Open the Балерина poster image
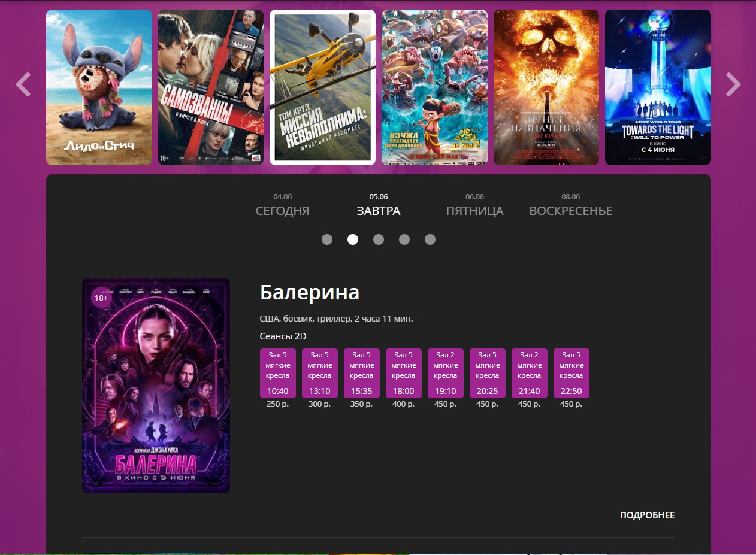 (x=156, y=386)
